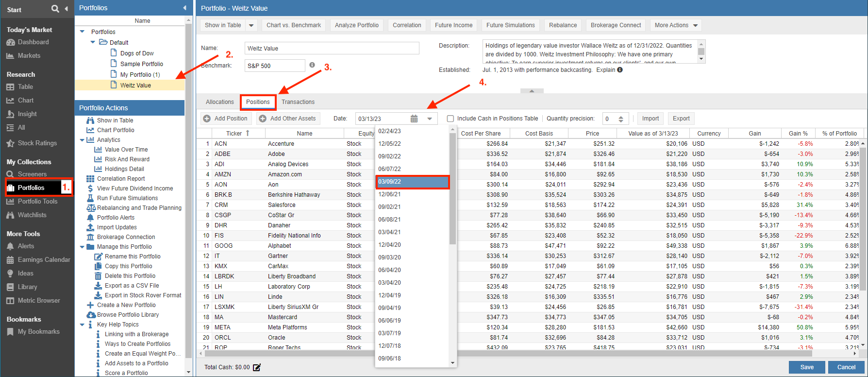The image size is (868, 377).
Task: Open Rebalancing and Trade Planning
Action: 139,208
